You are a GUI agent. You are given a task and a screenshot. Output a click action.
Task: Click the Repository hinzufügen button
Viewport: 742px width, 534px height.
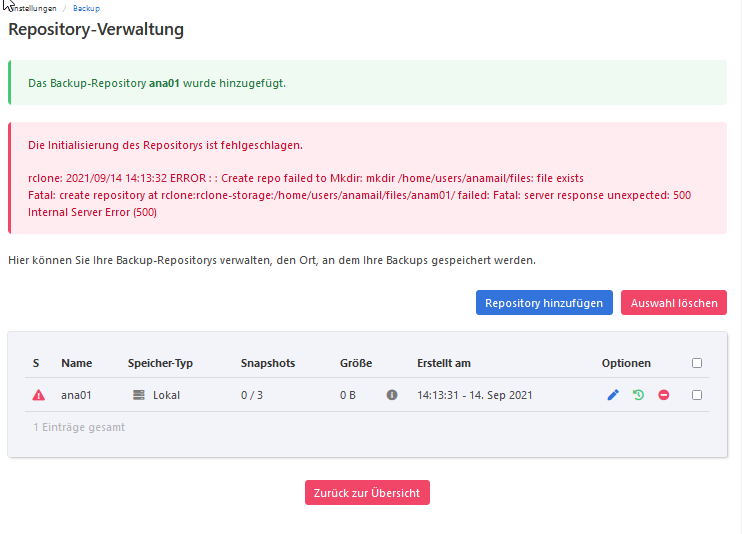coord(543,303)
